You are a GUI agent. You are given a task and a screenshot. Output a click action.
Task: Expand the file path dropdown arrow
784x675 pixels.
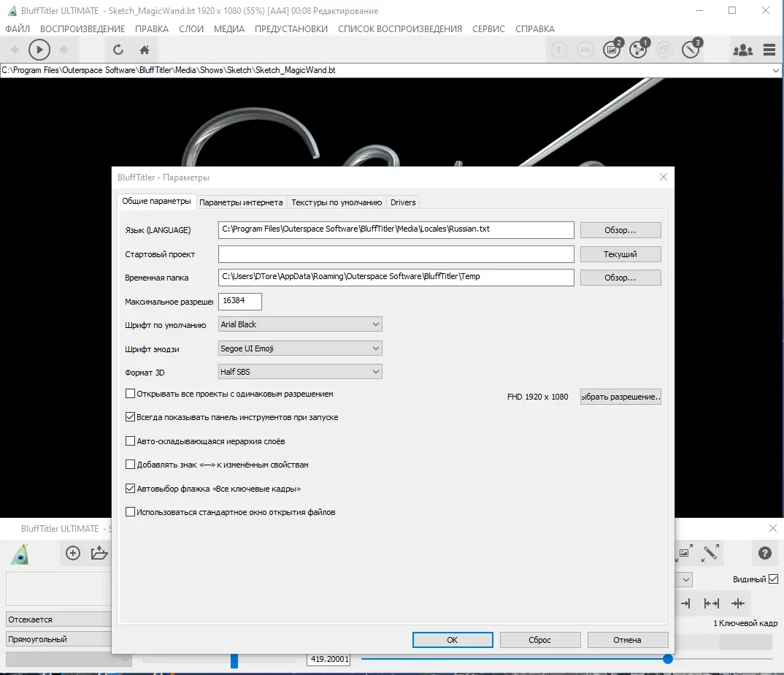point(775,71)
